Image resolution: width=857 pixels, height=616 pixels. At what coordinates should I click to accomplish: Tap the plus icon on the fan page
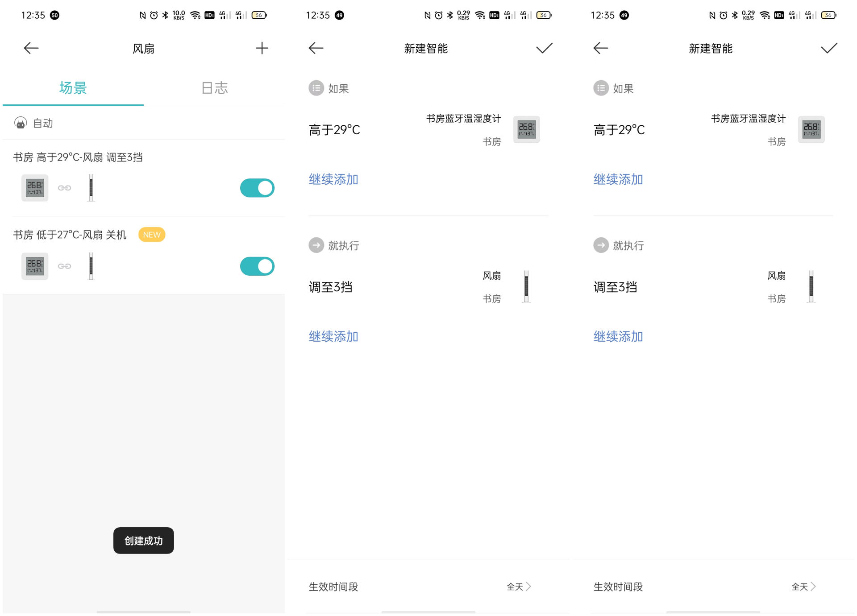tap(262, 48)
